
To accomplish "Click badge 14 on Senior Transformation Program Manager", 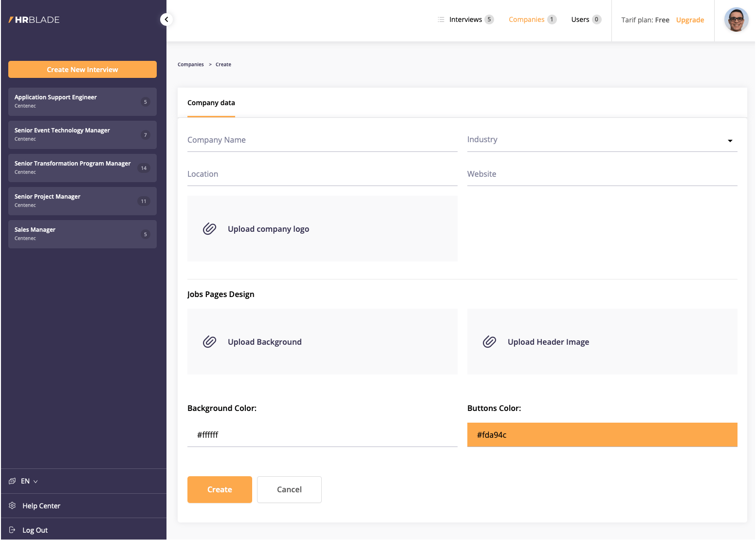I will 144,168.
